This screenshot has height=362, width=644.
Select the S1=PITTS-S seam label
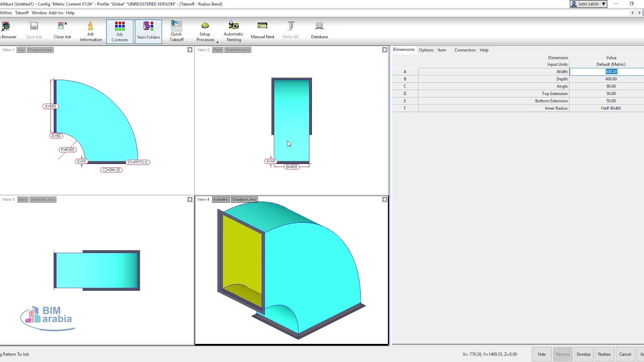pos(137,162)
